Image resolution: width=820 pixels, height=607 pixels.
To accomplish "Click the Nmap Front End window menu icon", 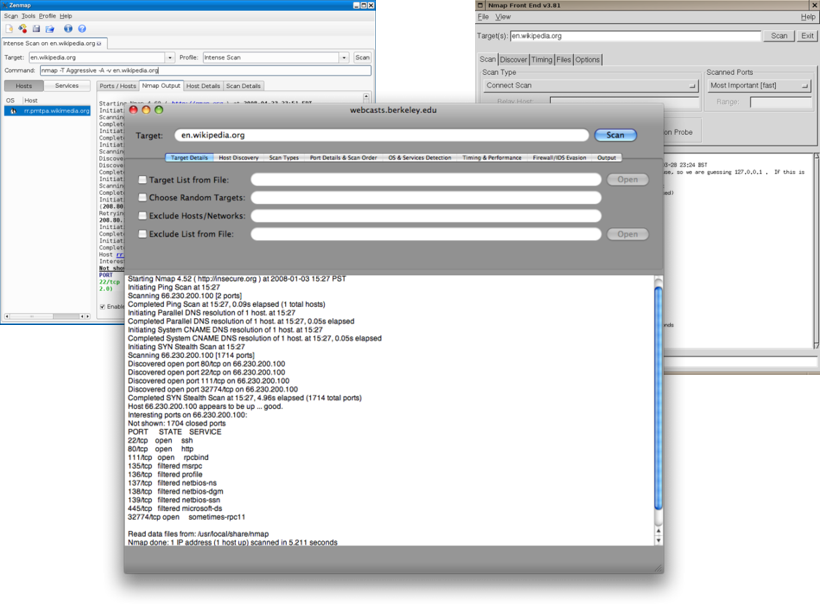I will [x=480, y=5].
